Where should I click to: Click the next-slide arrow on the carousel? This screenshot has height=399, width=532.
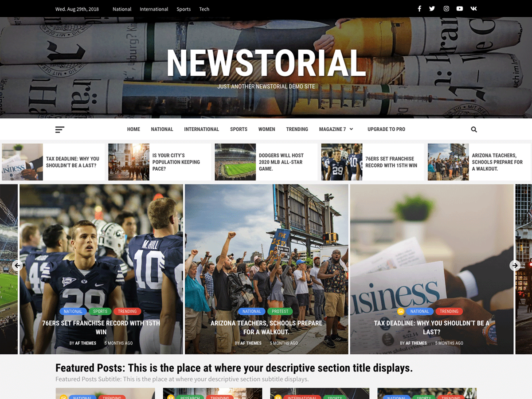(515, 265)
